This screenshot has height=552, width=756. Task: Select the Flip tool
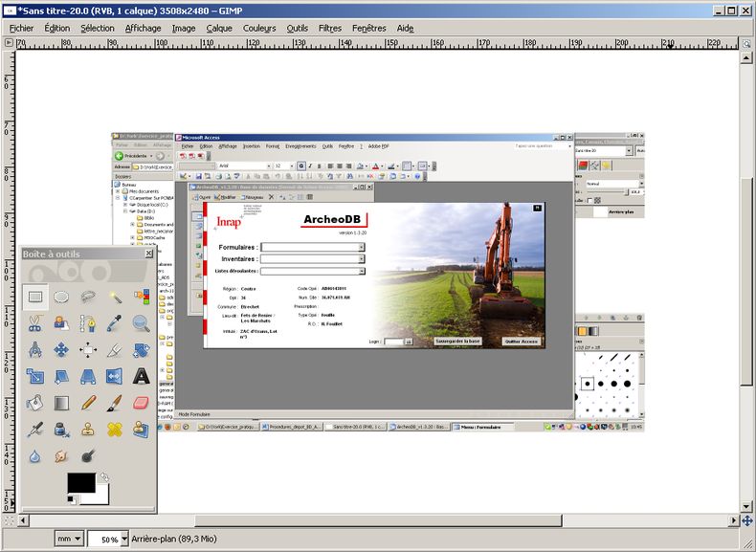tap(114, 377)
